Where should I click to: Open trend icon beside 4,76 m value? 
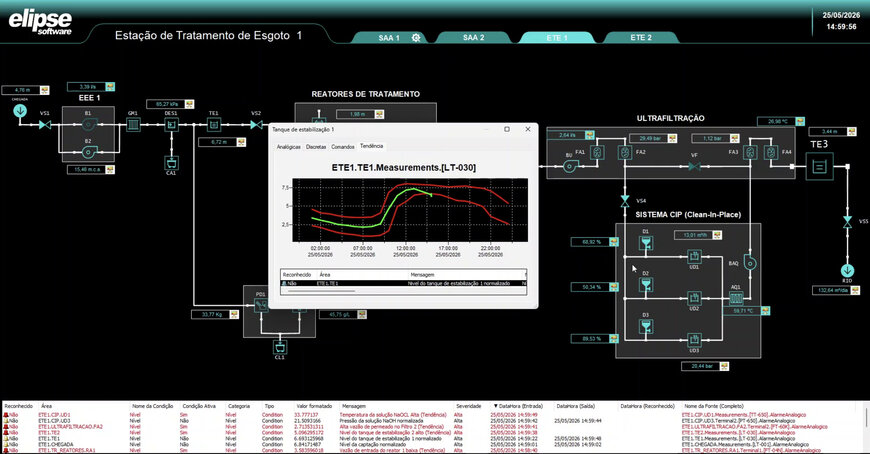[x=44, y=90]
